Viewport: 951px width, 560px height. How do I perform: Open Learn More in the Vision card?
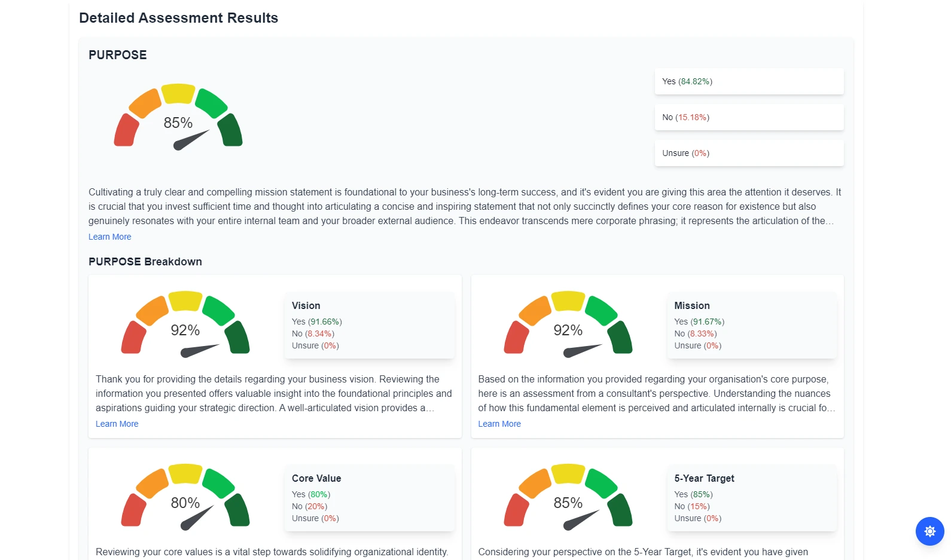[x=117, y=424]
